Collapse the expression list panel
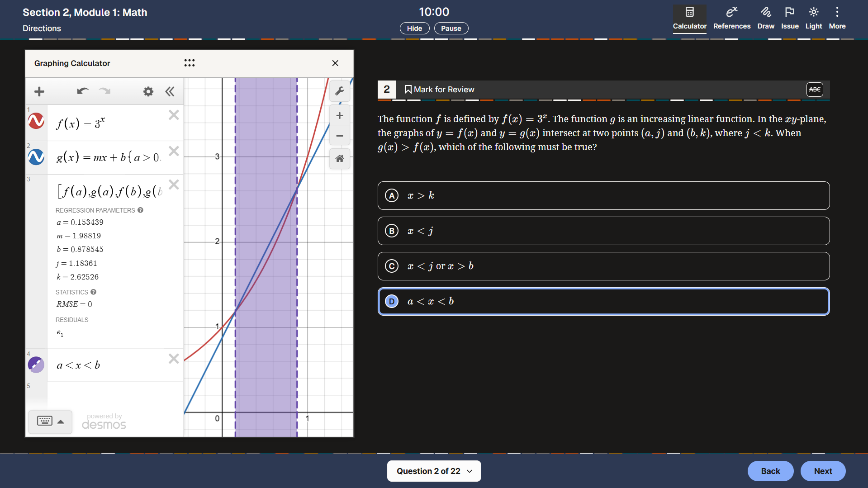Viewport: 868px width, 488px height. click(x=170, y=92)
